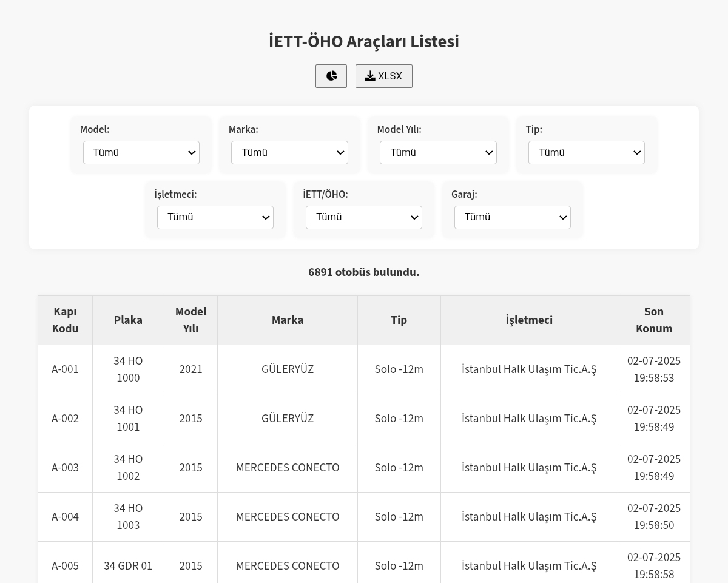Select the İşletmeci column header
Screen dimensions: 728x583
click(x=529, y=320)
